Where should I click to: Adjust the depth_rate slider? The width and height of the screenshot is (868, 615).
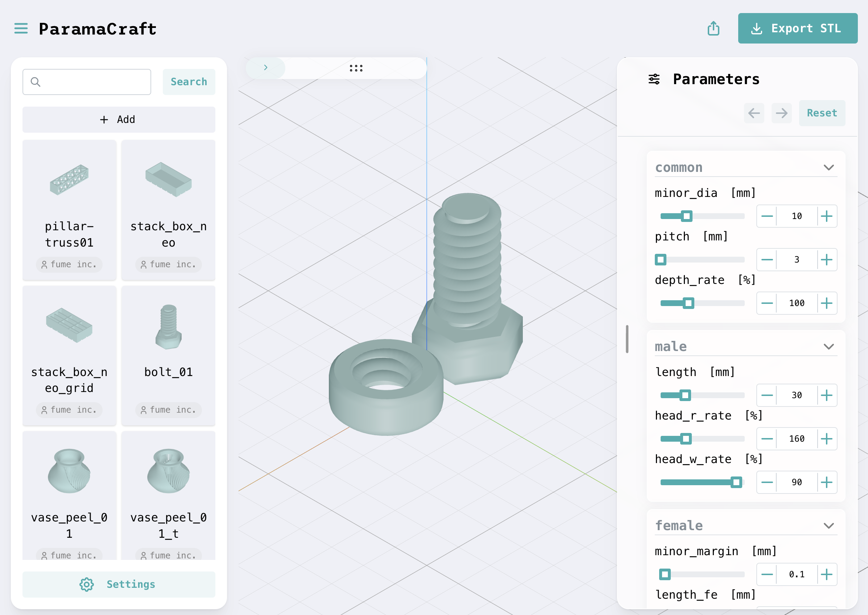(688, 304)
